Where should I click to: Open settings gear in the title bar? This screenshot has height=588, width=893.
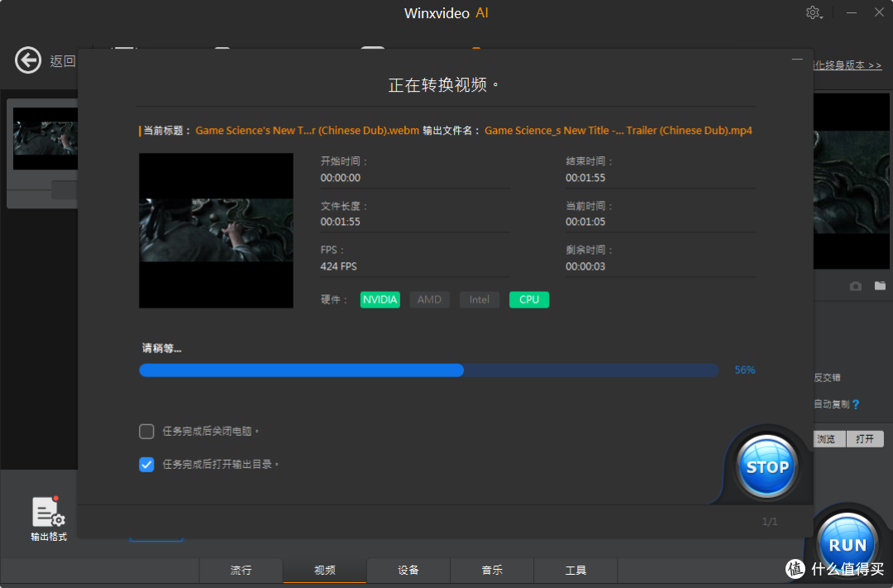[x=814, y=12]
